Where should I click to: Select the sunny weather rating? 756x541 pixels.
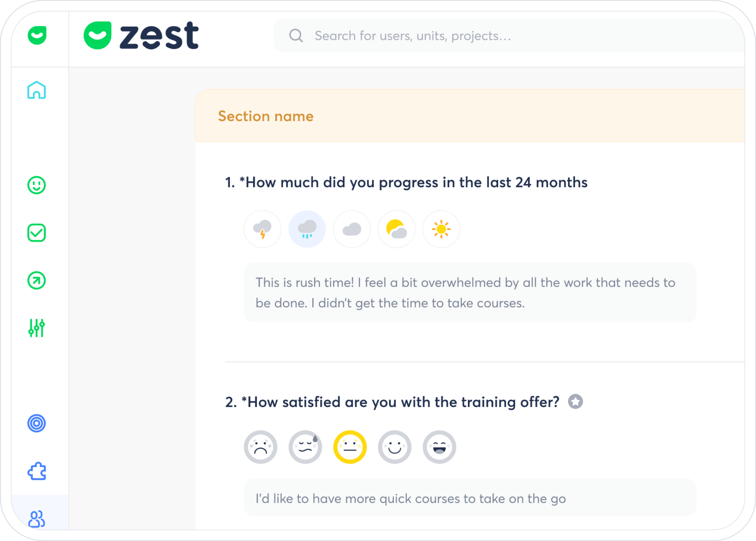tap(441, 229)
